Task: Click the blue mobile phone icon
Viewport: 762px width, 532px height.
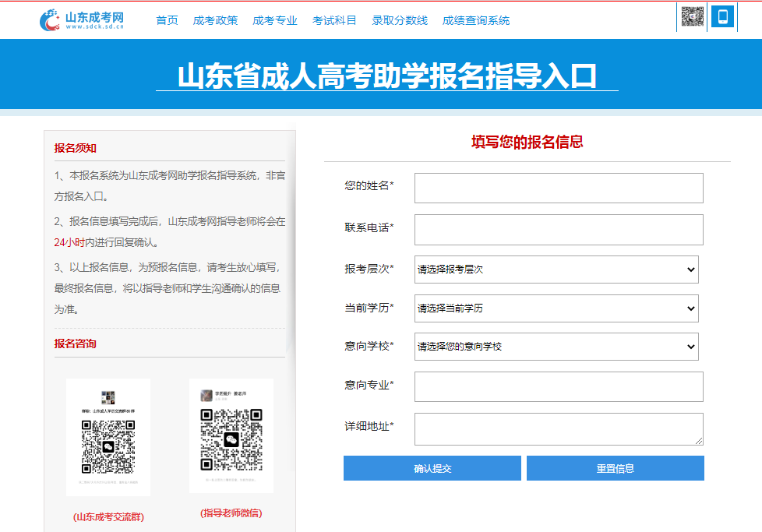Action: pyautogui.click(x=722, y=17)
